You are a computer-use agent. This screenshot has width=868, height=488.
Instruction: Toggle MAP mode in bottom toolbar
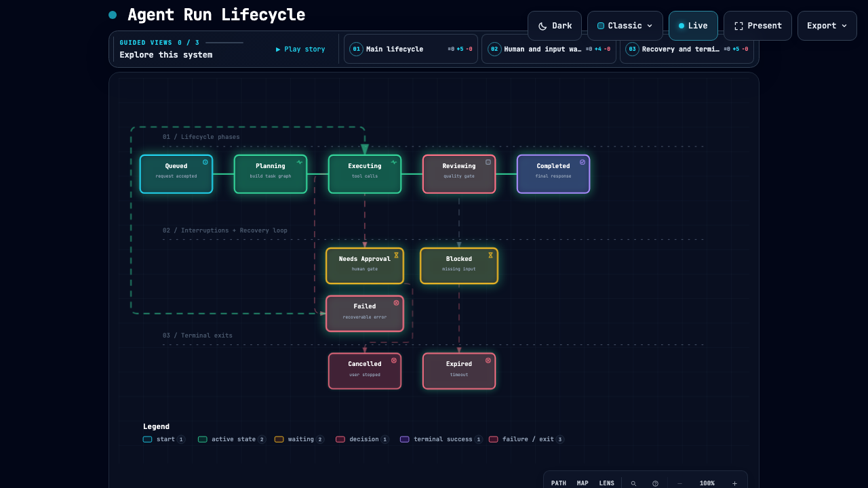[583, 483]
